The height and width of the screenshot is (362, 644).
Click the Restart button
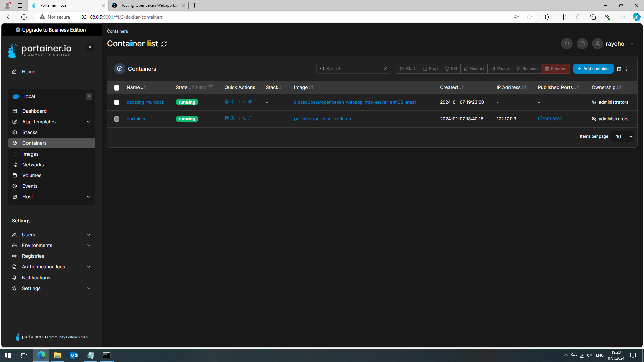474,69
